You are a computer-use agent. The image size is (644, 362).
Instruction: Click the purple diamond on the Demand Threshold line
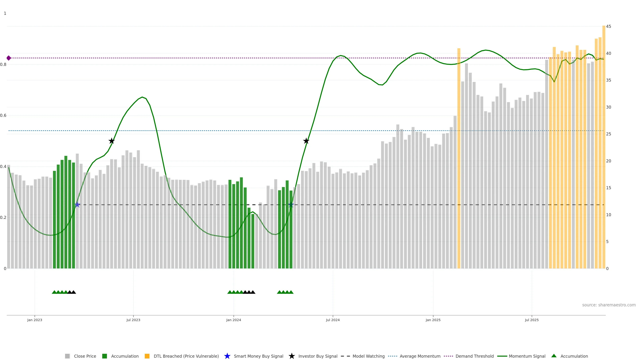(9, 58)
